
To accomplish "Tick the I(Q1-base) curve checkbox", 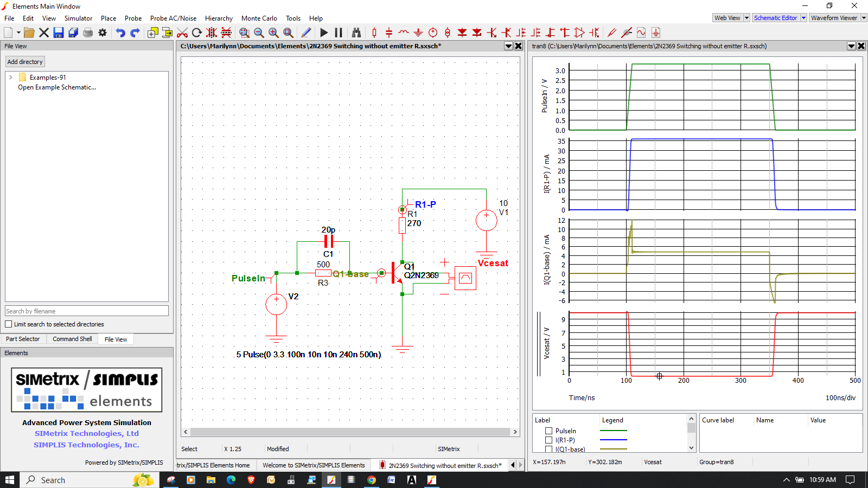I will pyautogui.click(x=548, y=449).
